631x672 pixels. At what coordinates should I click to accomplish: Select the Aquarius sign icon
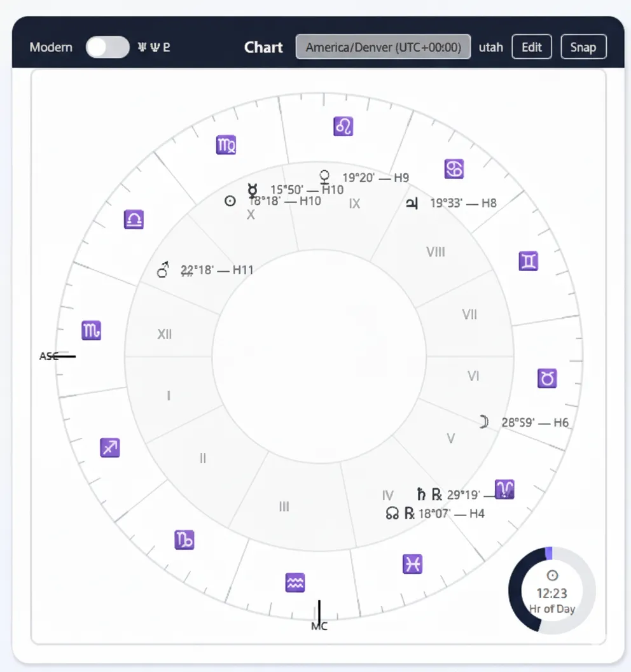pyautogui.click(x=295, y=582)
